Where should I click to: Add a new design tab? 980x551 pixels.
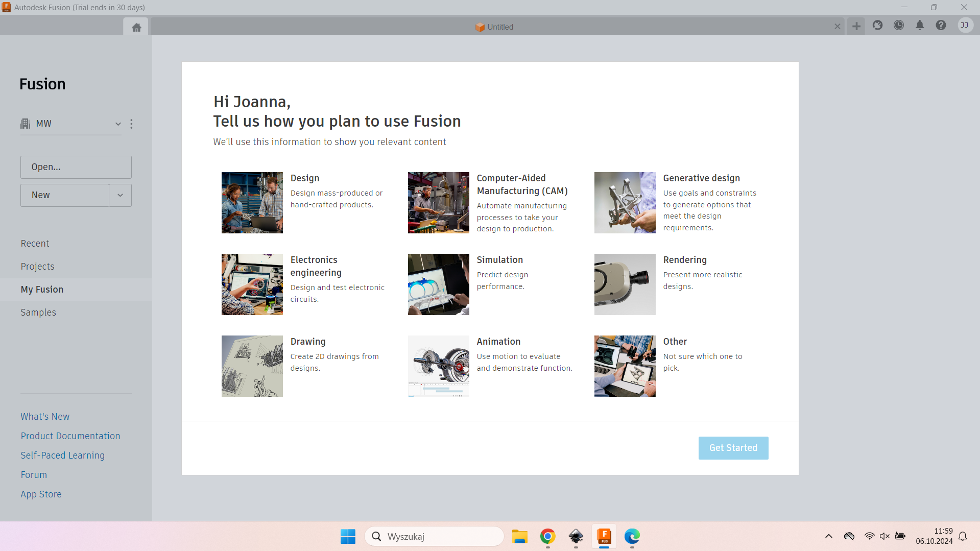click(856, 26)
